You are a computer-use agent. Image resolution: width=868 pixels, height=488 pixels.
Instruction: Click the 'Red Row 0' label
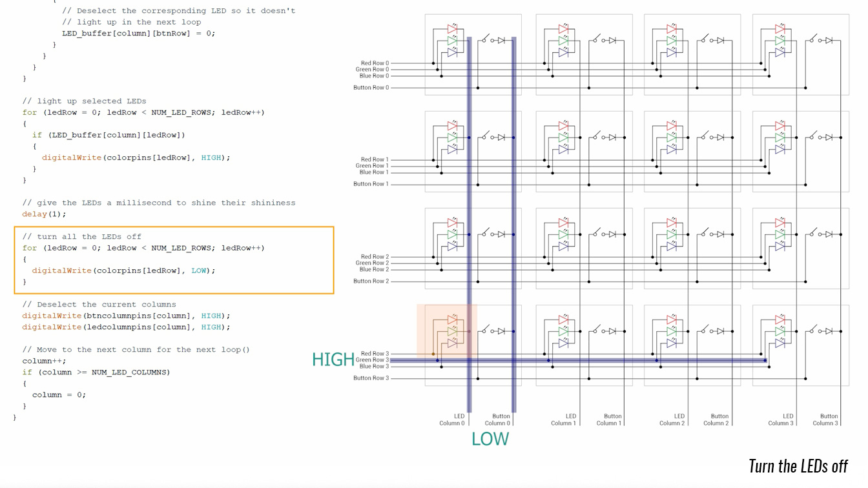coord(375,63)
